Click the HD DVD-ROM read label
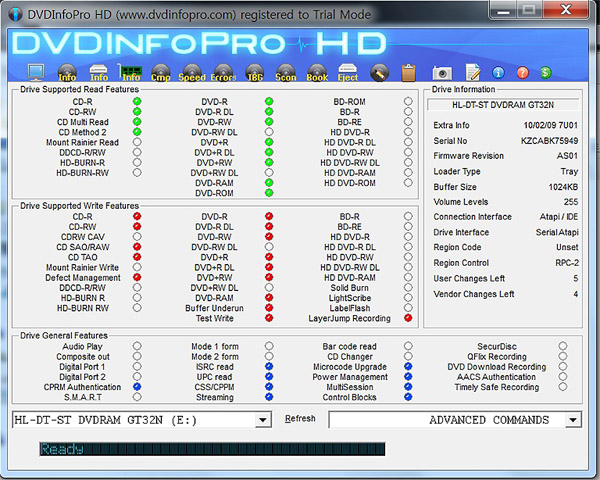600x480 pixels. pos(350,183)
